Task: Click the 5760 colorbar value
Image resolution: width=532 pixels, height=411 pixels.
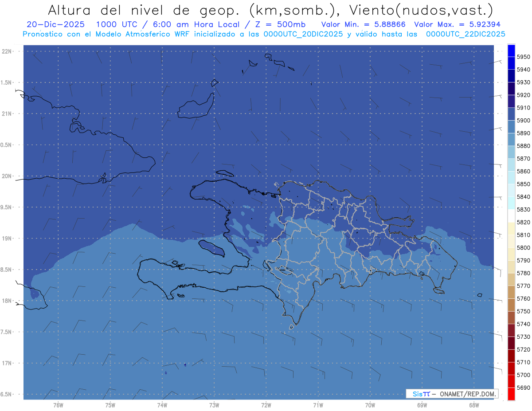Action: [523, 298]
